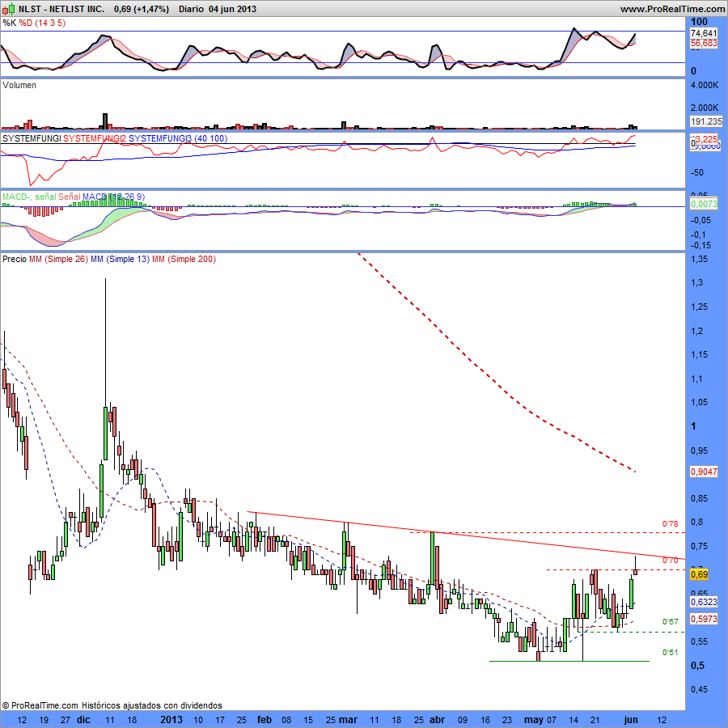Click the 'feb' month marker on the date axis
The height and width of the screenshot is (728, 728).
(265, 720)
